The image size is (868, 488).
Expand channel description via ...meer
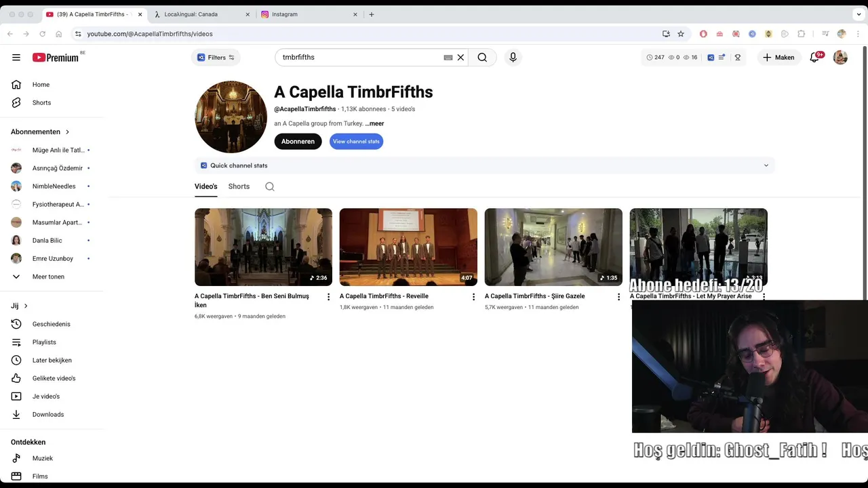pyautogui.click(x=374, y=124)
